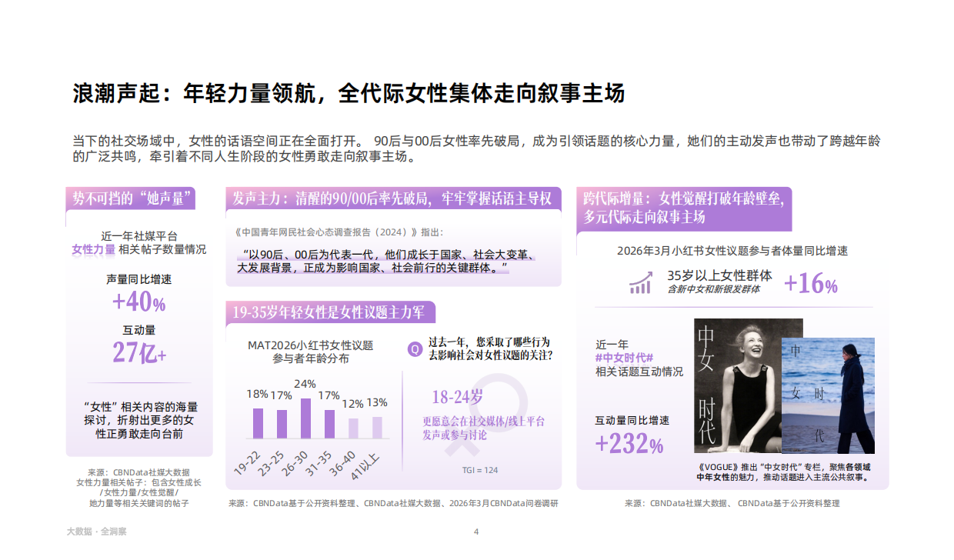Viewport: 954px width, 560px height.
Task: Click the purple hashtag #中女时代#
Action: pos(624,358)
